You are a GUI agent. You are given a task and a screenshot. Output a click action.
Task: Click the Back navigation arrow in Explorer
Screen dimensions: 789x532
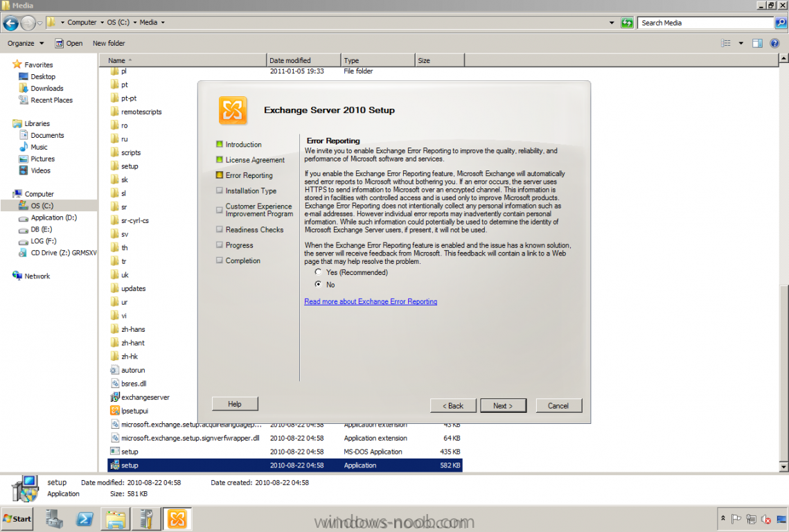tap(10, 23)
